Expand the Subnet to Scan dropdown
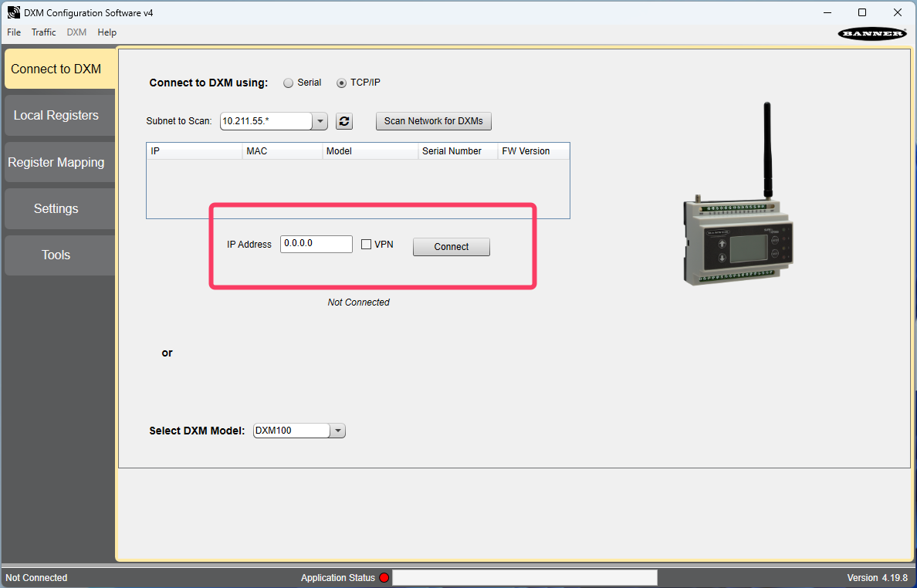The width and height of the screenshot is (917, 588). coord(320,121)
